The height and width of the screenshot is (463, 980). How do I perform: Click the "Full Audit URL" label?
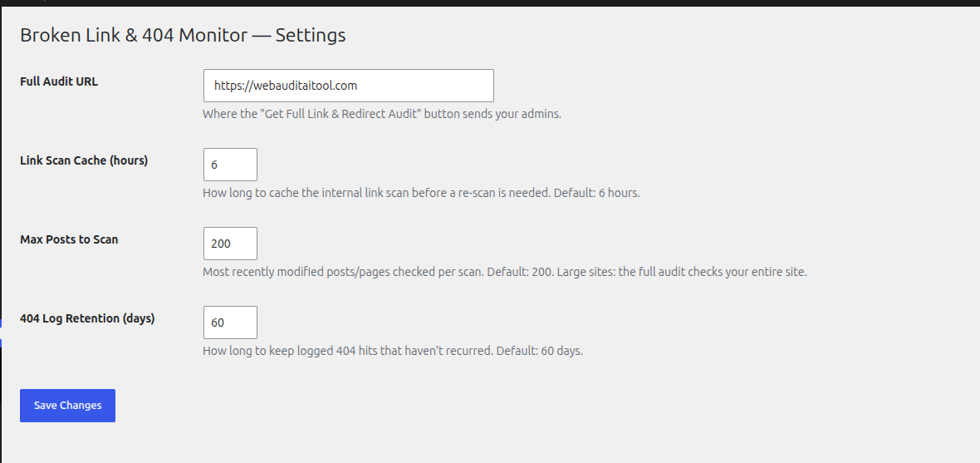click(x=59, y=81)
